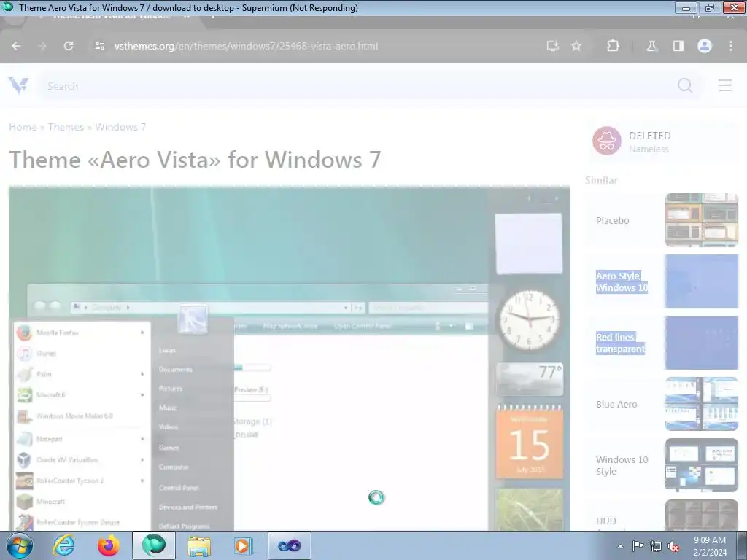Open Windows Explorer folder in taskbar
The image size is (747, 560).
coord(198,545)
